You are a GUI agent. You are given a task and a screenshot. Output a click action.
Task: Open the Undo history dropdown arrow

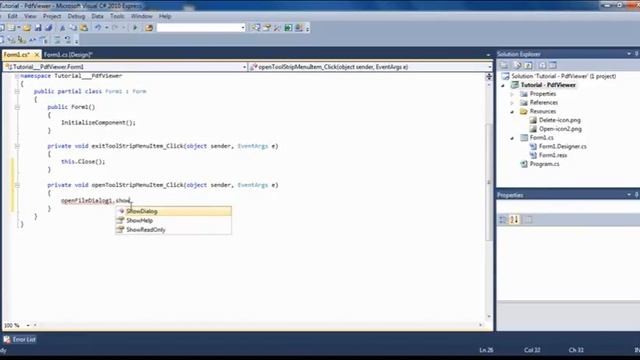[106, 28]
